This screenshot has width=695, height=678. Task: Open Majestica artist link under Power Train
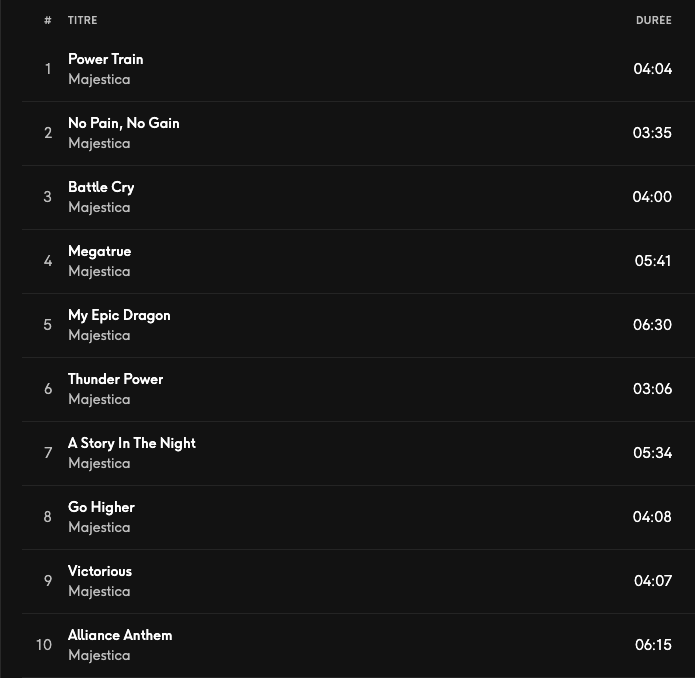(99, 79)
